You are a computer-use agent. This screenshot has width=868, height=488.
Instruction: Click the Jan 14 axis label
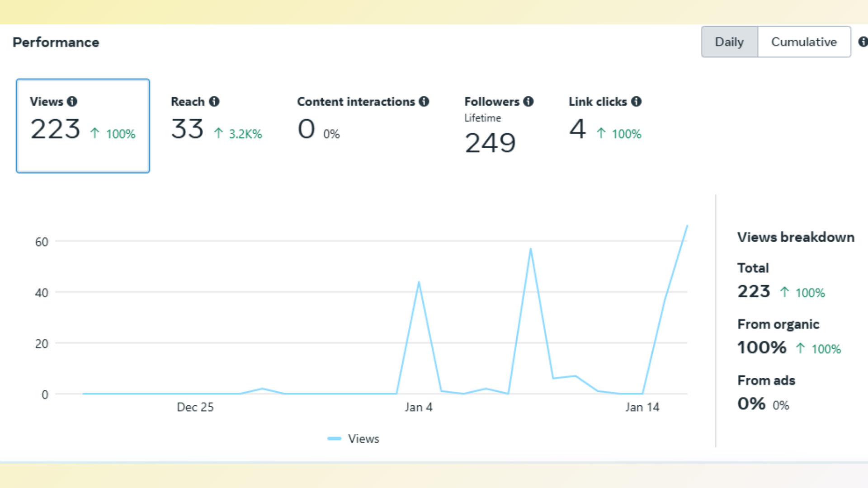(x=642, y=407)
